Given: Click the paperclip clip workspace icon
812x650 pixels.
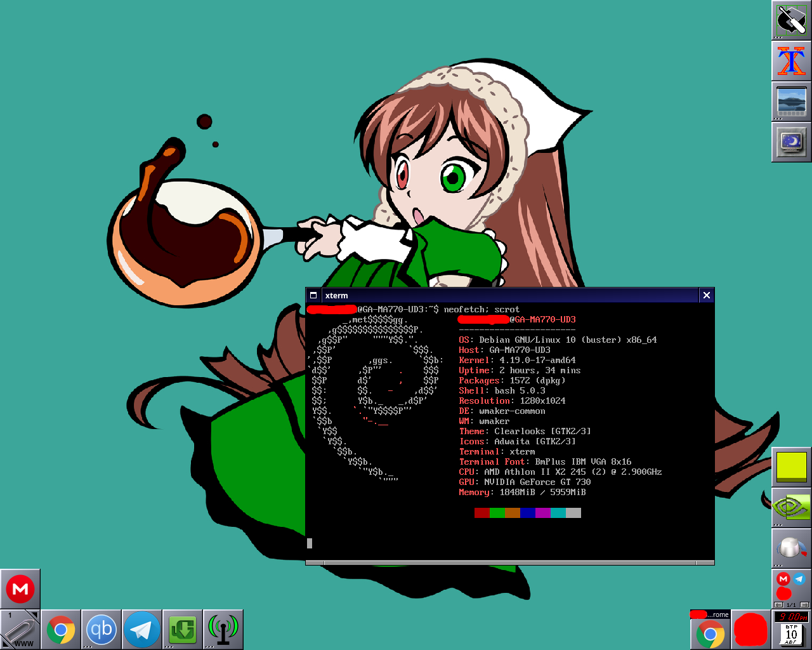Looking at the screenshot, I should coord(20,630).
